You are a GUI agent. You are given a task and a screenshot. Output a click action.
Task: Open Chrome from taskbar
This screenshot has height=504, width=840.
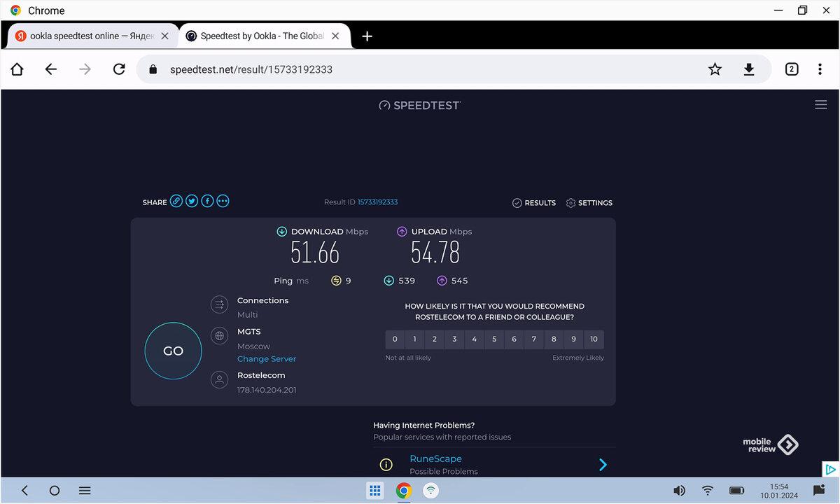(403, 491)
